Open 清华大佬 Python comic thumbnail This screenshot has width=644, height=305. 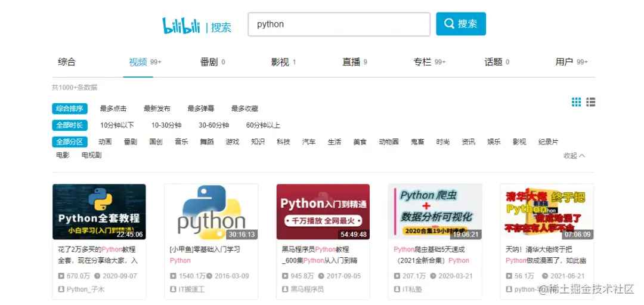click(x=547, y=212)
